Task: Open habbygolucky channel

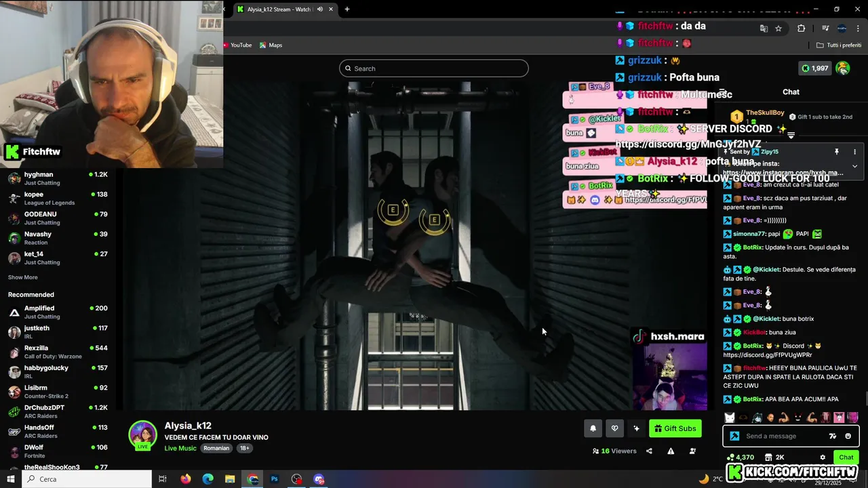Action: coord(58,371)
